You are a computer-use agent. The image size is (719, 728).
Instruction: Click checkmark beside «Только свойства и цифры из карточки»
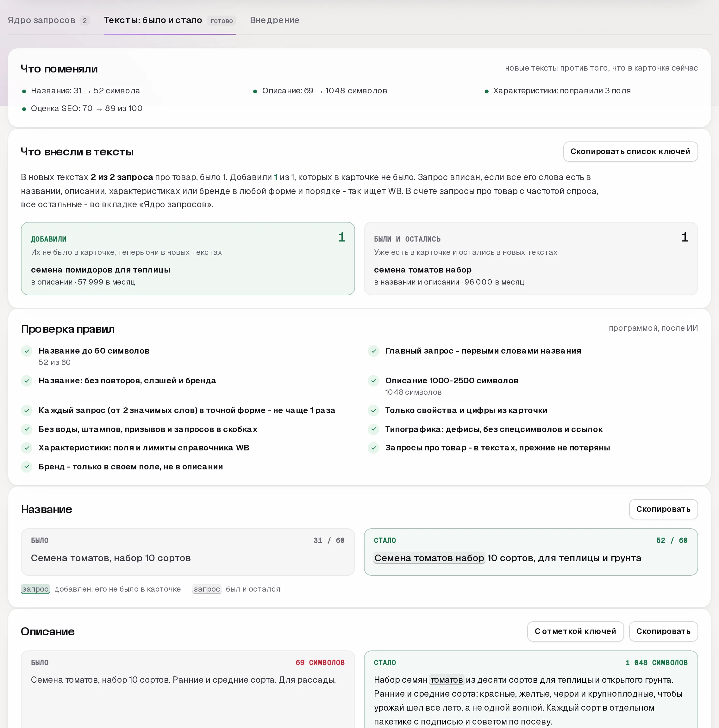(x=373, y=410)
